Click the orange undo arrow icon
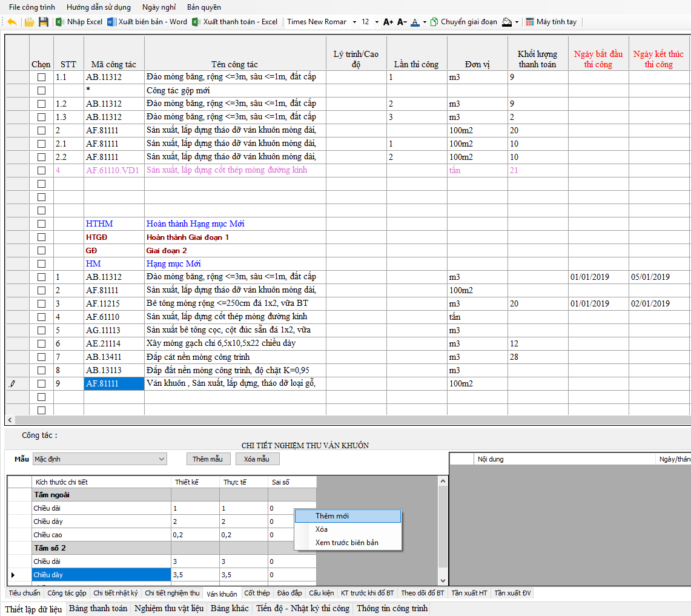This screenshot has width=691, height=616. coord(12,22)
